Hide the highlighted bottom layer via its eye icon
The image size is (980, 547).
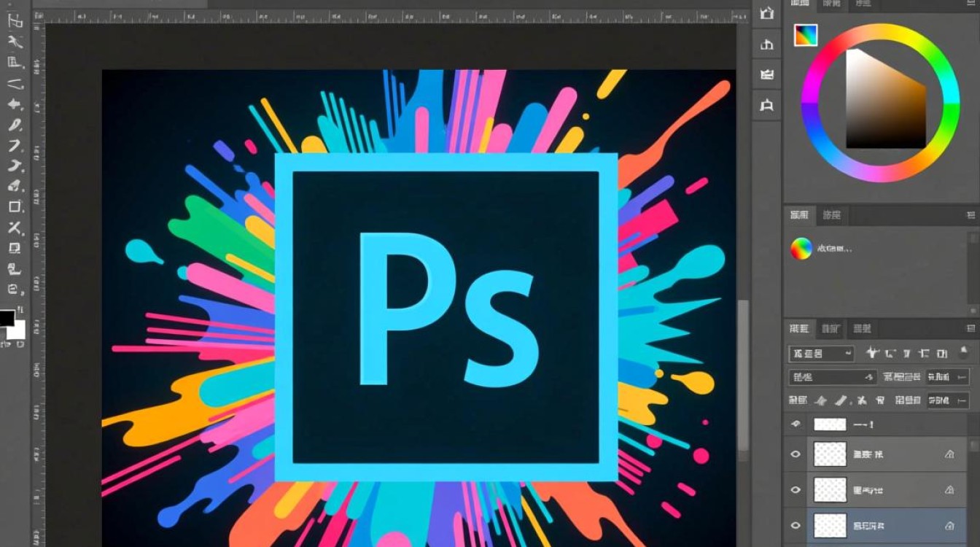point(796,525)
